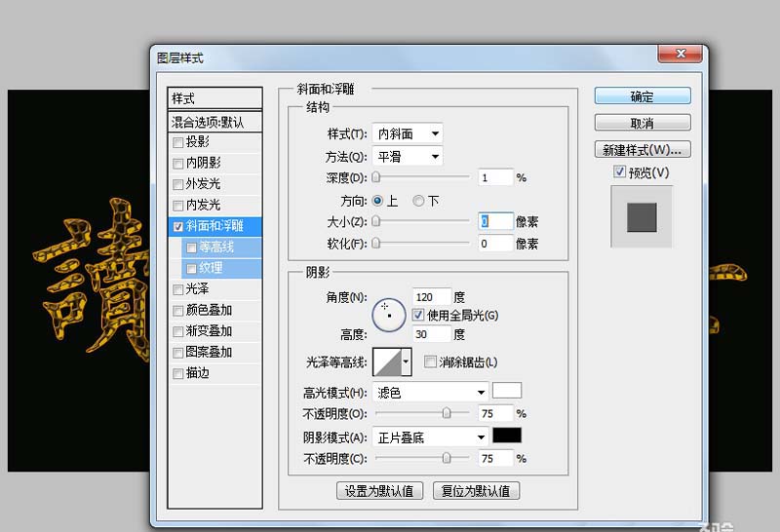Open the 方法(Q) dropdown showing 平滑

click(408, 157)
